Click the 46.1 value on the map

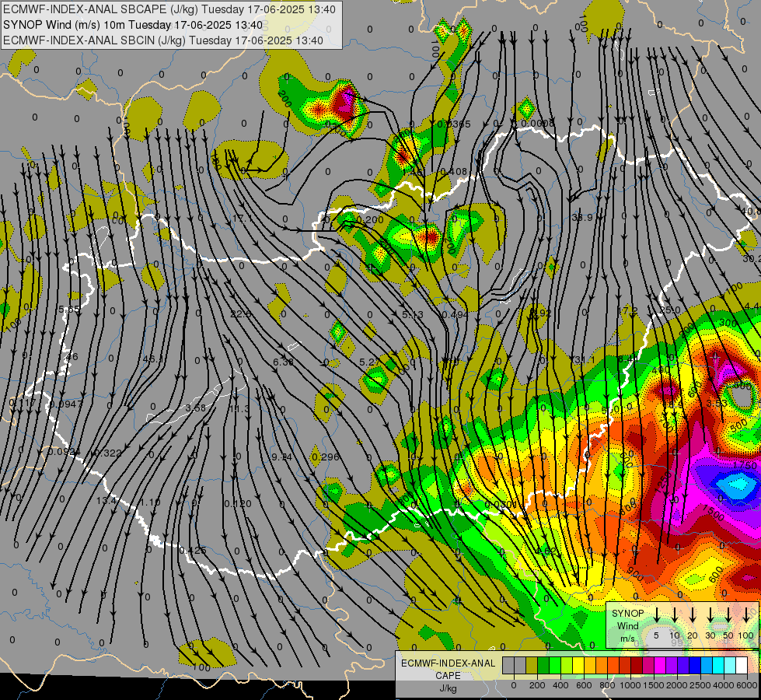(x=153, y=359)
